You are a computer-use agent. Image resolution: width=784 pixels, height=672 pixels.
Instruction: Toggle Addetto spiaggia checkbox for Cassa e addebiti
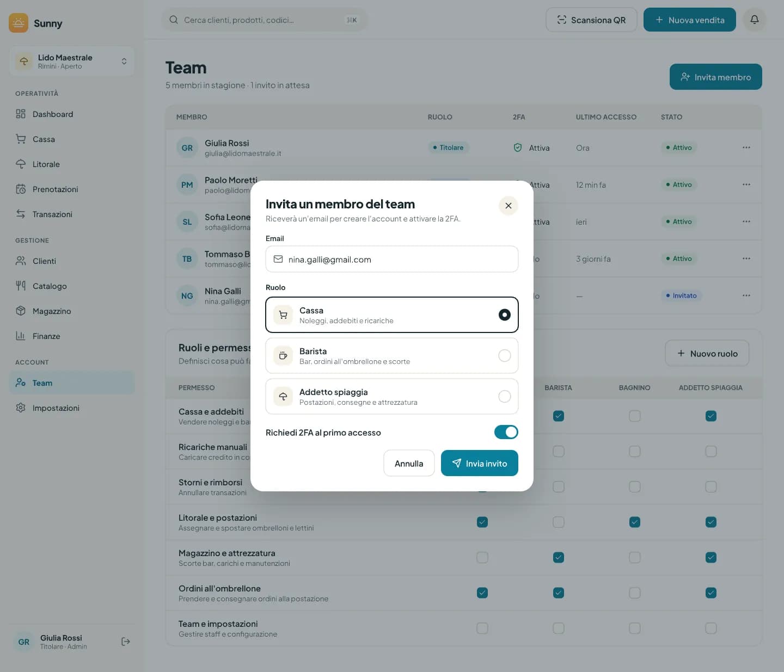[x=711, y=416]
